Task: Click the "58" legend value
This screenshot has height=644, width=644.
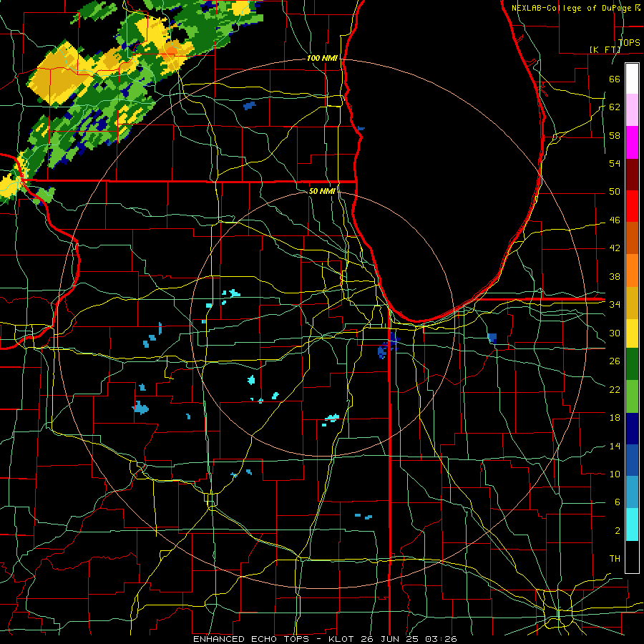Action: tap(615, 135)
